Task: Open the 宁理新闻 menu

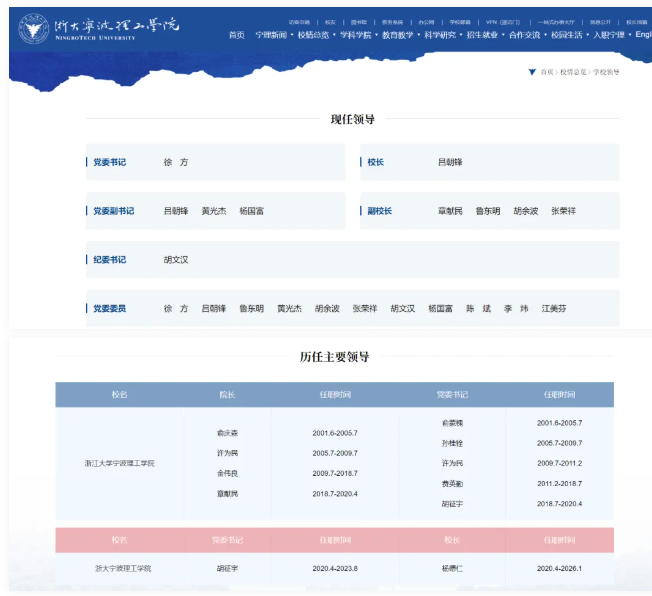Action: (270, 35)
